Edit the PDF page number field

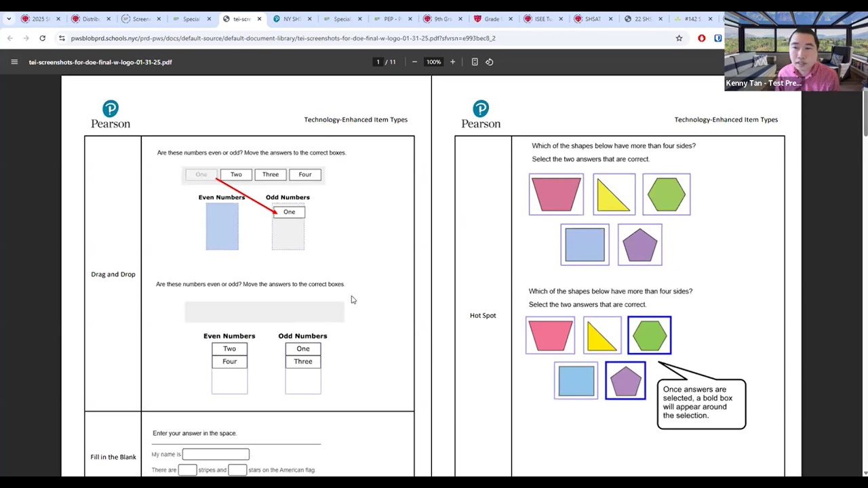378,62
